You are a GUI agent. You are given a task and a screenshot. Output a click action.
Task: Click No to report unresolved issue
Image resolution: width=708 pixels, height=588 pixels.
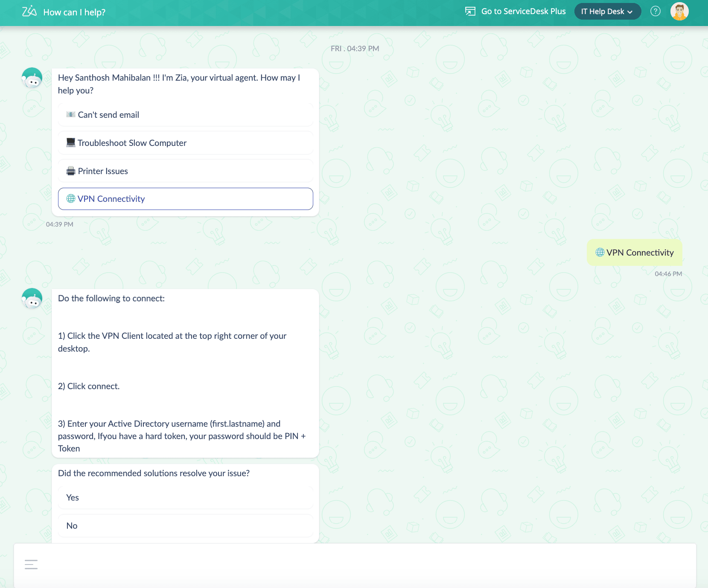[x=185, y=525]
